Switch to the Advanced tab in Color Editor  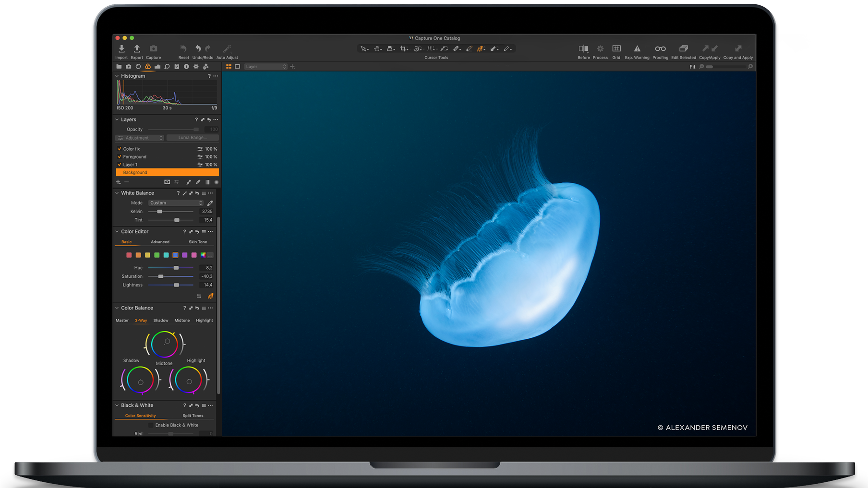coord(160,242)
